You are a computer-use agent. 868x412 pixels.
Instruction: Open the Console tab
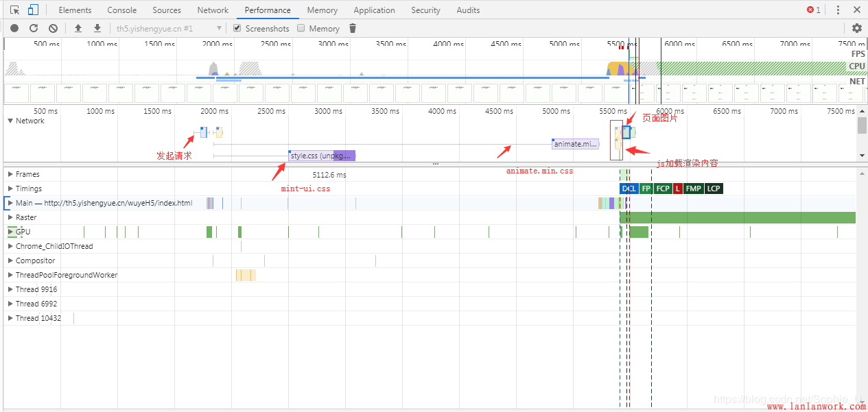tap(121, 10)
